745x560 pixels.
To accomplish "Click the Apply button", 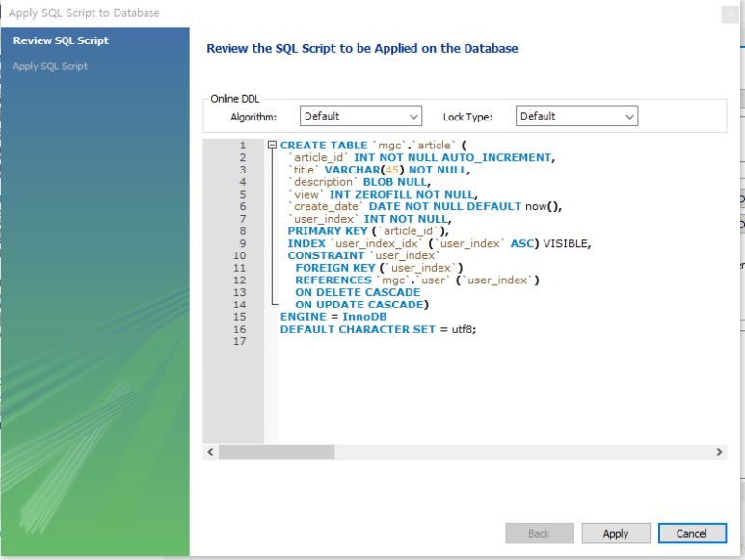I will 616,533.
